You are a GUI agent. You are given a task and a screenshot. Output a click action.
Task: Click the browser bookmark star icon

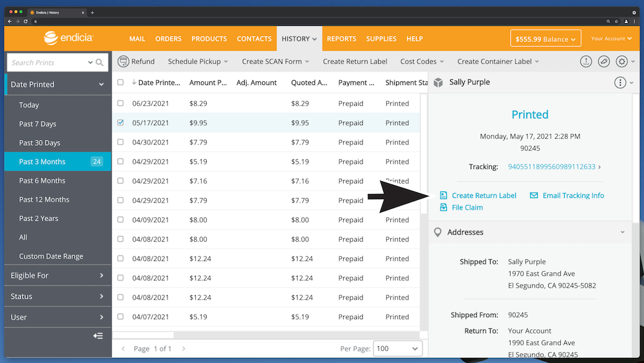pos(616,21)
